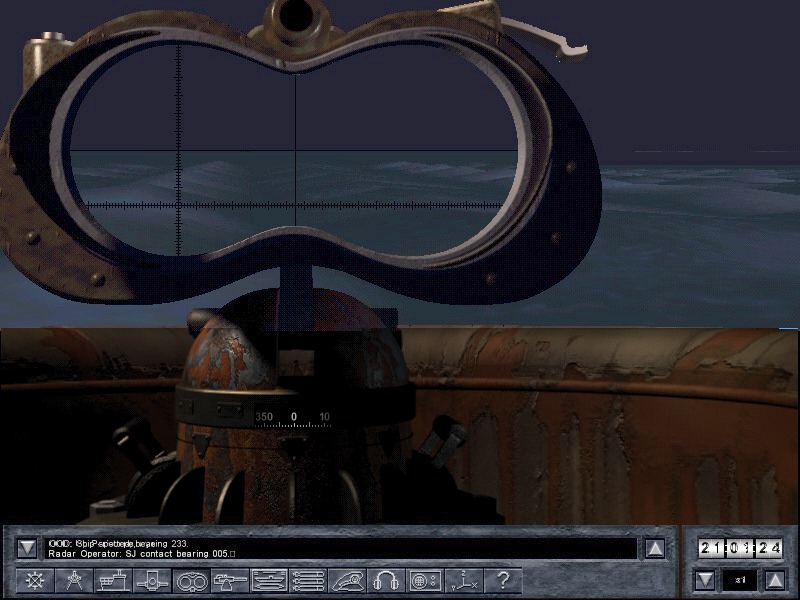This screenshot has width=800, height=600.
Task: Open the torpedo tubes icon
Action: 308,581
